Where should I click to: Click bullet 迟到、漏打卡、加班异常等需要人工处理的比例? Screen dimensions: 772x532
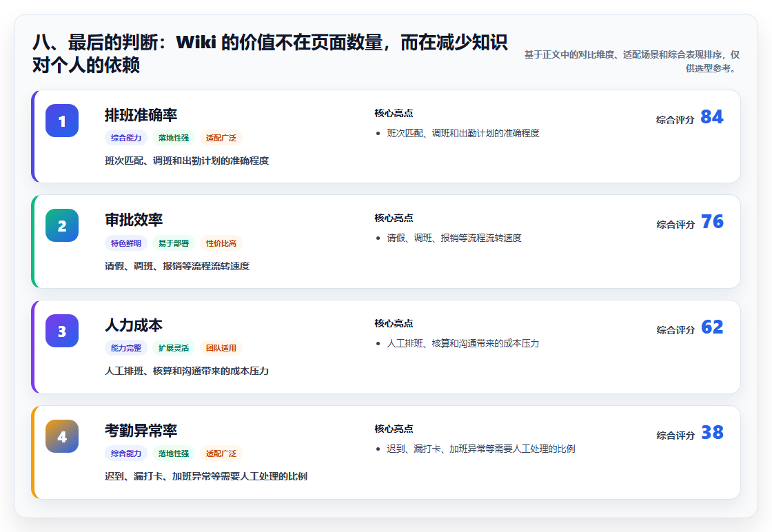click(x=481, y=449)
